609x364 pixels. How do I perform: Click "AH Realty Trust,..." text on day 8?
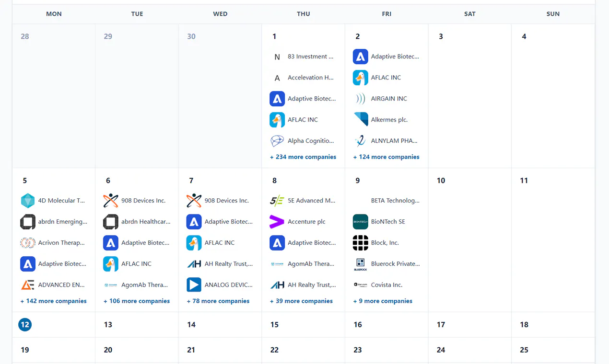point(312,285)
